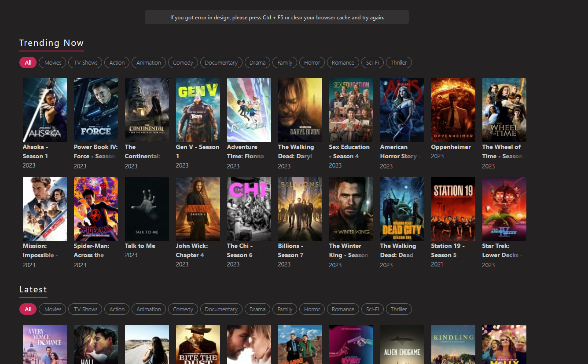Open the Oppenheimer poster
This screenshot has height=364, width=588.
[453, 110]
